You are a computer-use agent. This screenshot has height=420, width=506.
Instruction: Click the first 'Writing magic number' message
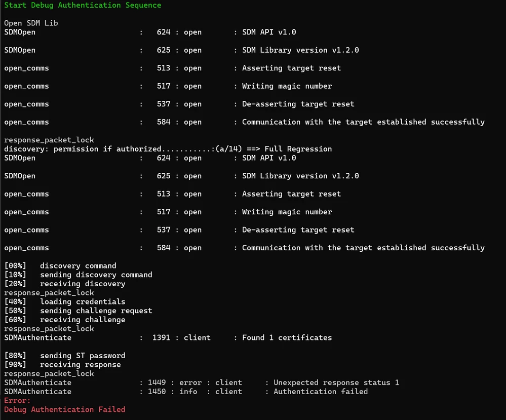287,86
